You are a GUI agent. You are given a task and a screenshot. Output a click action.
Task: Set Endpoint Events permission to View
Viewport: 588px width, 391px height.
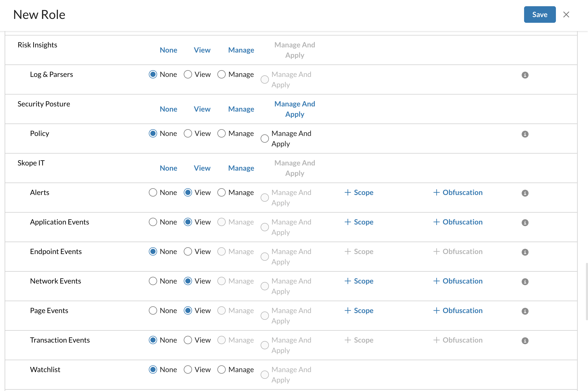(188, 251)
